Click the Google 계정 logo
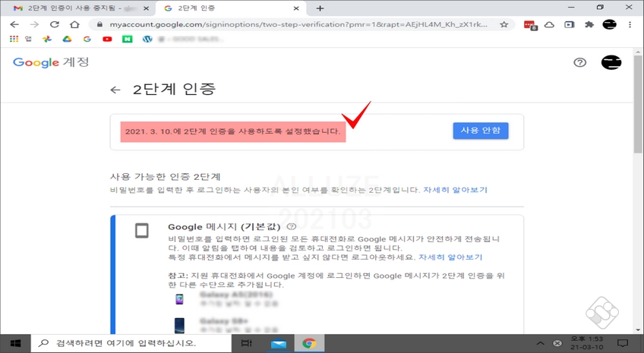 pos(51,62)
